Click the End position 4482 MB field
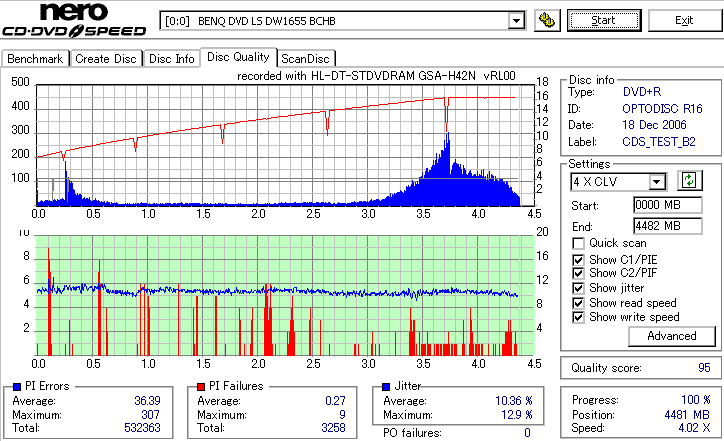Viewport: 724px width, 441px height. (x=668, y=226)
